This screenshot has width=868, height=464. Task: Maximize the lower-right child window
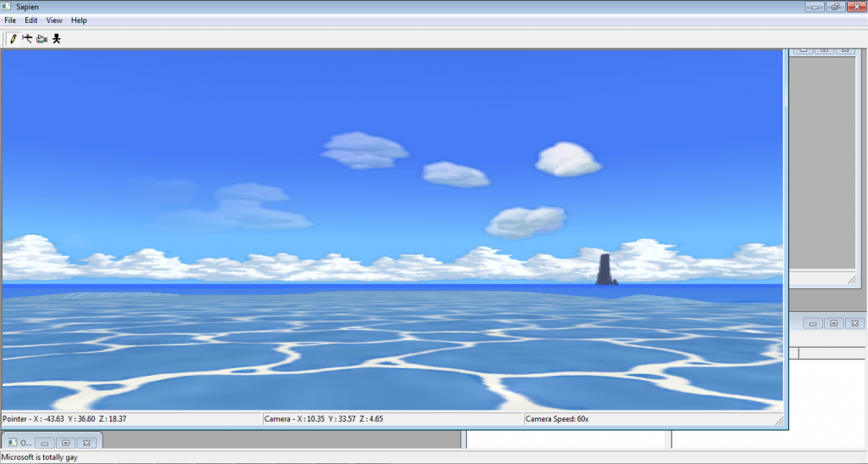click(x=834, y=323)
